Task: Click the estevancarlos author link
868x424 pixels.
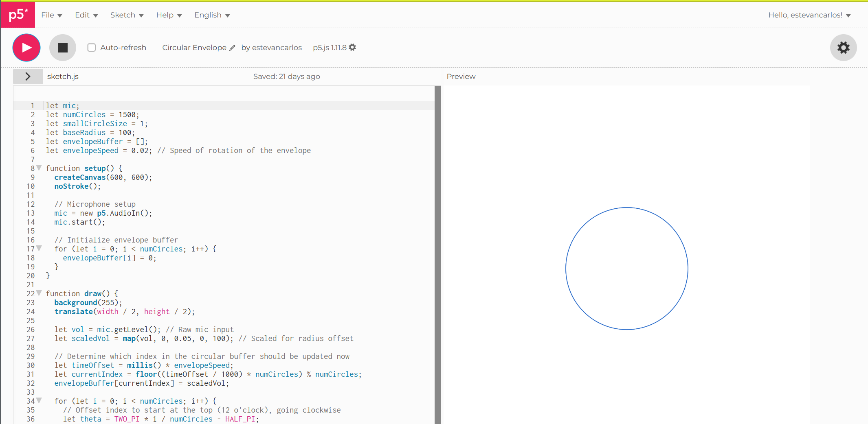Action: coord(277,48)
